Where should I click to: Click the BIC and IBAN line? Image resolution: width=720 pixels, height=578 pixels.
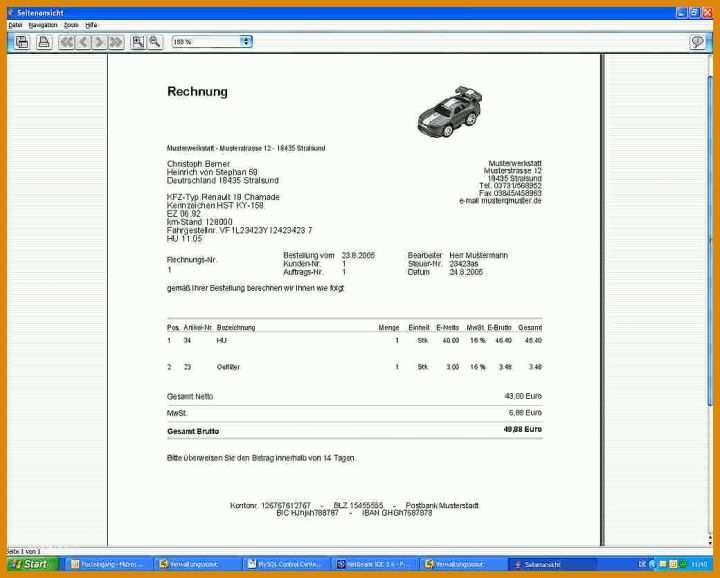pyautogui.click(x=354, y=513)
